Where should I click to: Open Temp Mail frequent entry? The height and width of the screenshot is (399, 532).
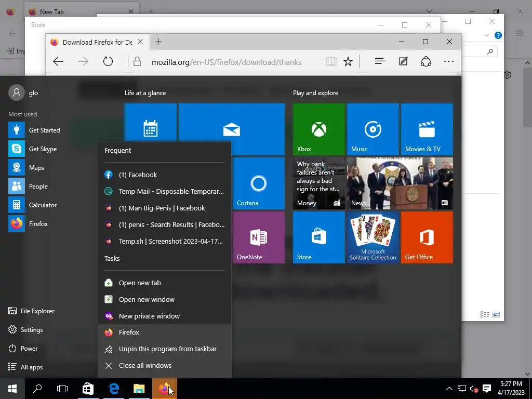click(x=165, y=191)
